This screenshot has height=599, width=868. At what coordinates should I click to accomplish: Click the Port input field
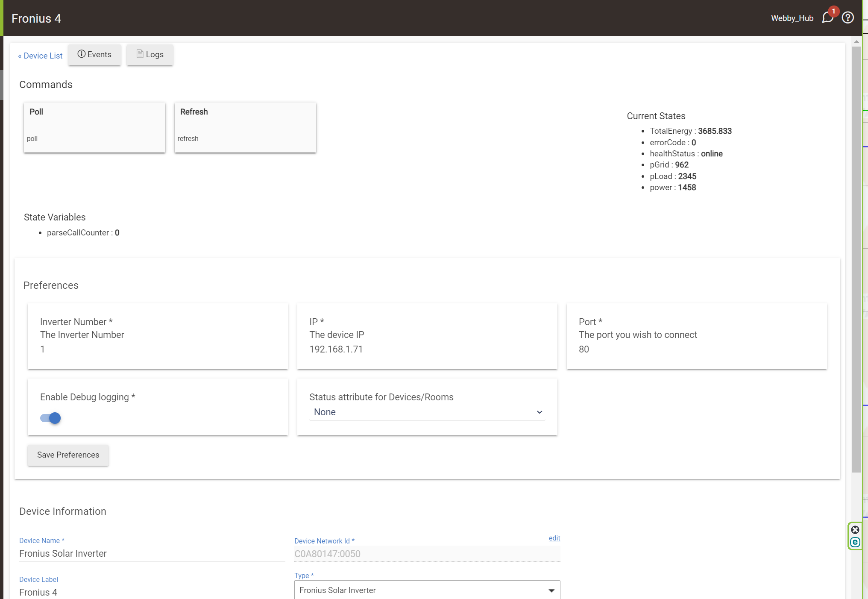pos(697,349)
